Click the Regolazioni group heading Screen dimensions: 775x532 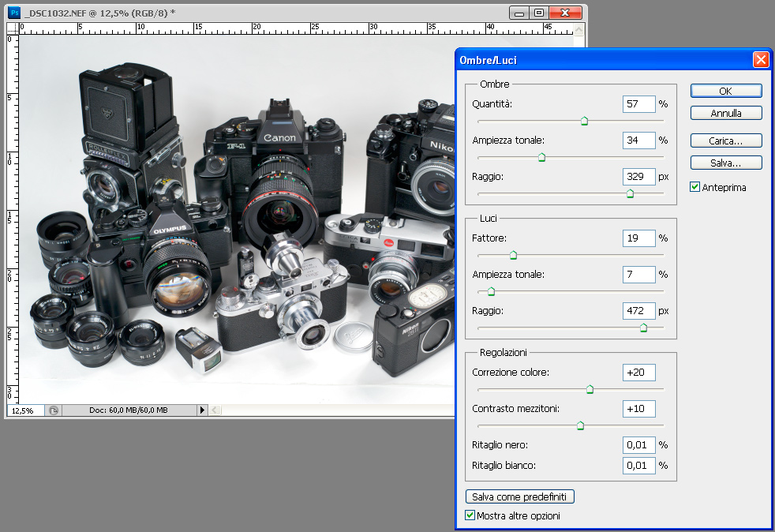pyautogui.click(x=504, y=353)
